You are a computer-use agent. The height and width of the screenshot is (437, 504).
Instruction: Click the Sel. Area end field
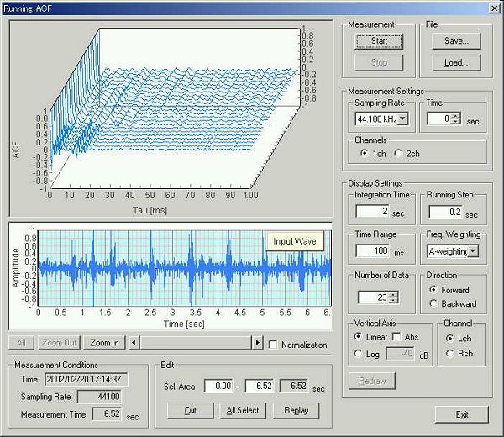(x=259, y=386)
